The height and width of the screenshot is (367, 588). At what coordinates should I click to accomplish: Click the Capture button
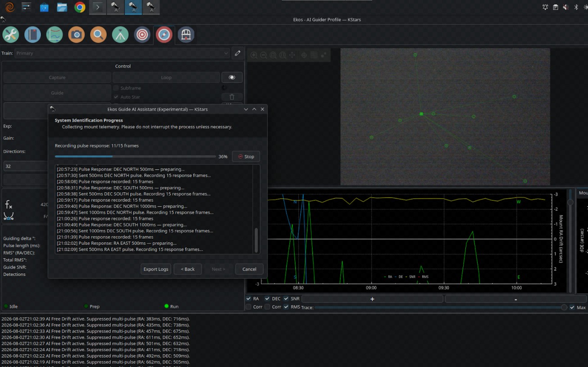[57, 77]
